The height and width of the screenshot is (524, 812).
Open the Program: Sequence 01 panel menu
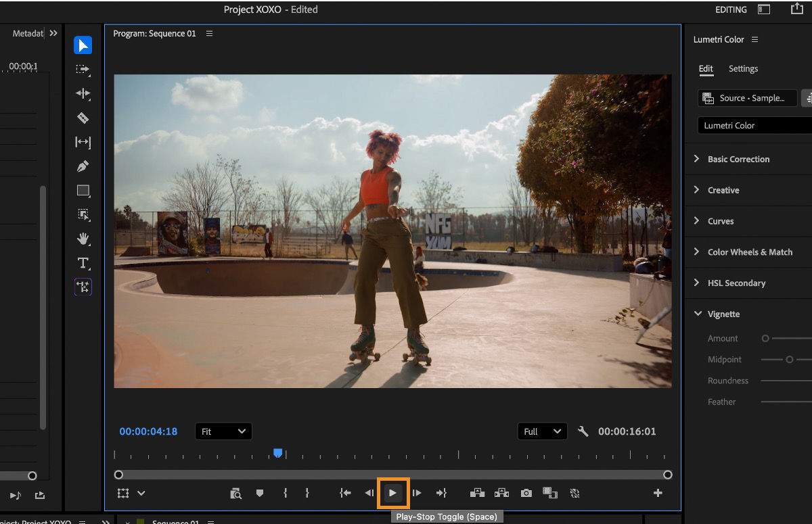tap(209, 34)
